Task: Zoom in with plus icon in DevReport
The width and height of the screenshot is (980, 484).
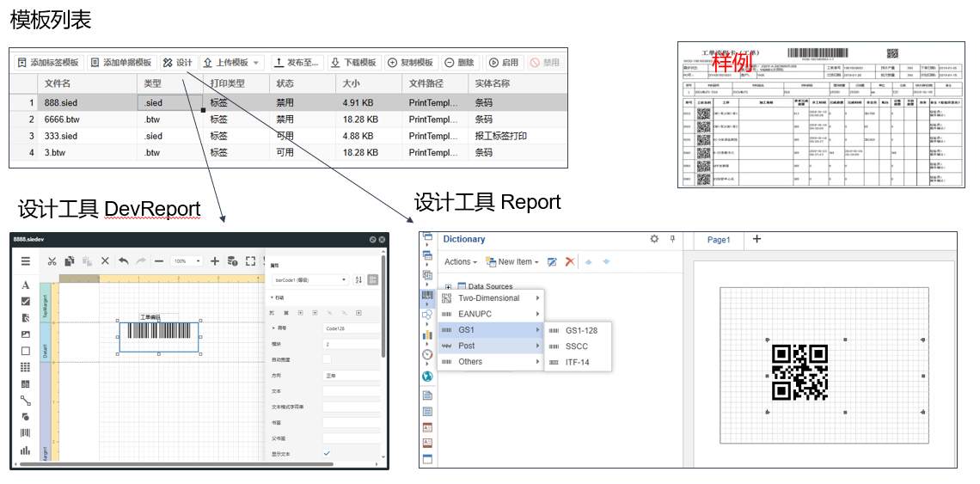Action: [214, 260]
